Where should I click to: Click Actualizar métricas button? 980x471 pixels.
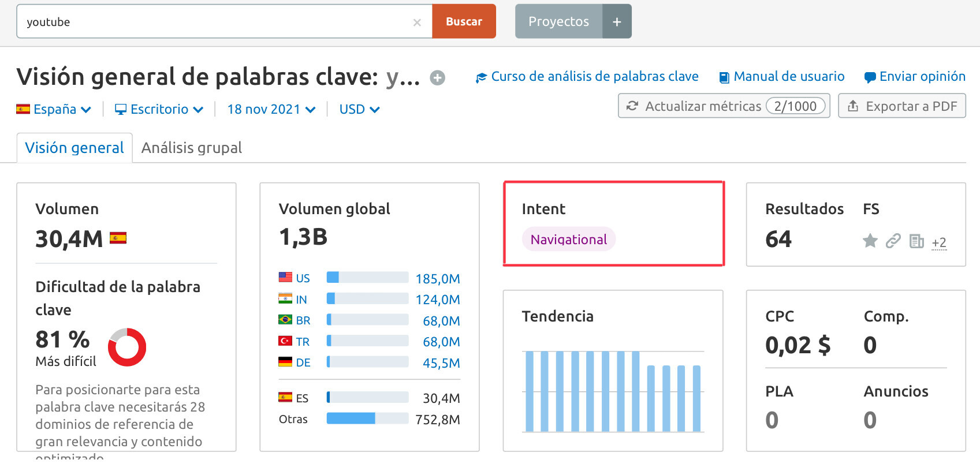point(724,106)
